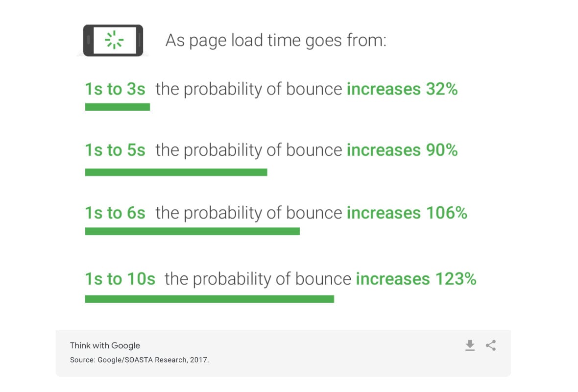Click the "1s to 10s" label
Image resolution: width=578 pixels, height=392 pixels.
click(x=120, y=279)
